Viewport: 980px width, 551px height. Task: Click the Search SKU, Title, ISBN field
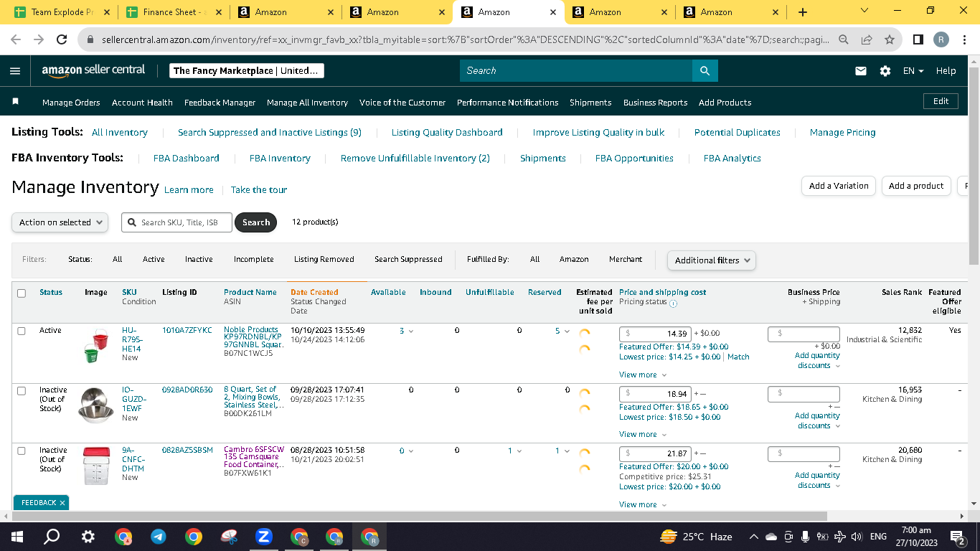tap(177, 222)
